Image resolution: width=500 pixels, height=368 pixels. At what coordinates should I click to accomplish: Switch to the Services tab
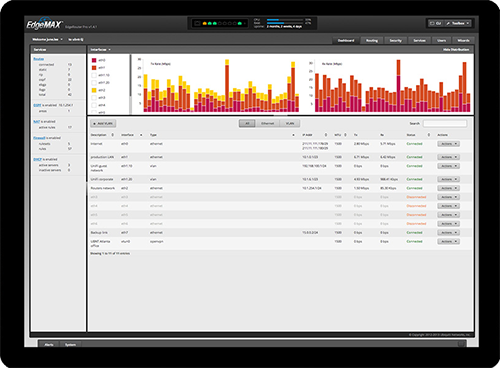coord(419,41)
